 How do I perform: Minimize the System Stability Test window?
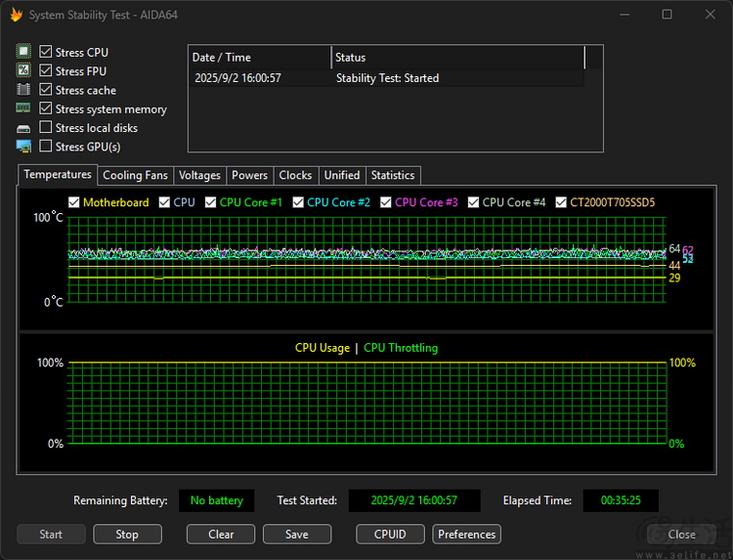[625, 15]
